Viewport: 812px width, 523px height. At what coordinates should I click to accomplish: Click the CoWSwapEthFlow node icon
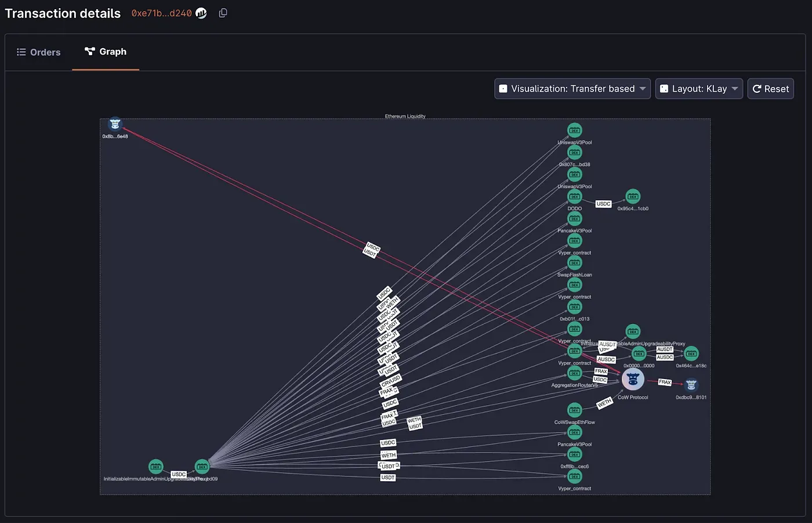[574, 410]
